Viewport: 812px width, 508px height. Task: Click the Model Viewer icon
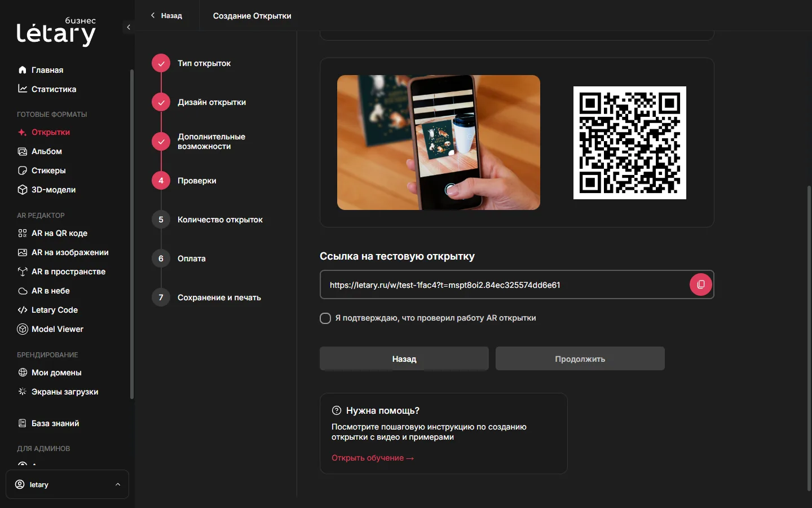pos(23,329)
